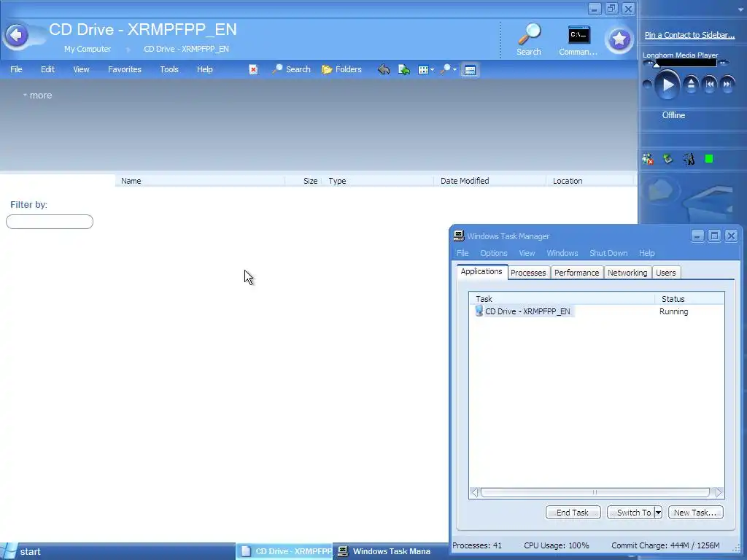
Task: Launch the Command prompt shortcut in the header
Action: [x=578, y=40]
